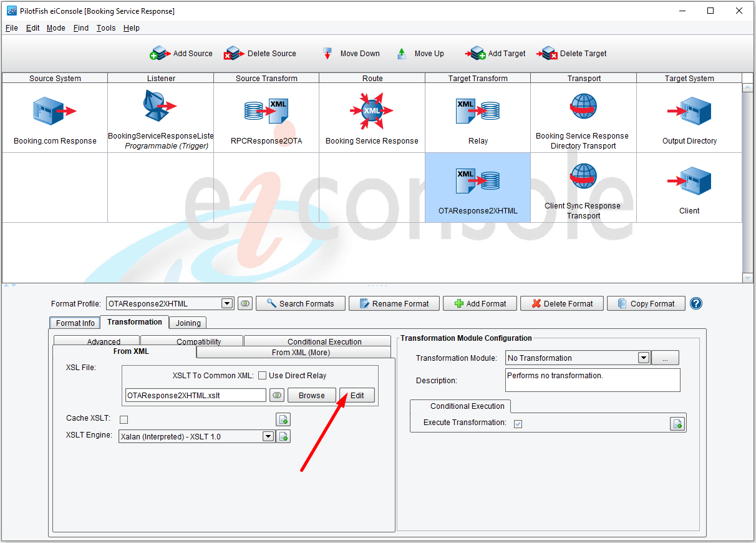Click the Edit button for the XSL file

tap(357, 395)
